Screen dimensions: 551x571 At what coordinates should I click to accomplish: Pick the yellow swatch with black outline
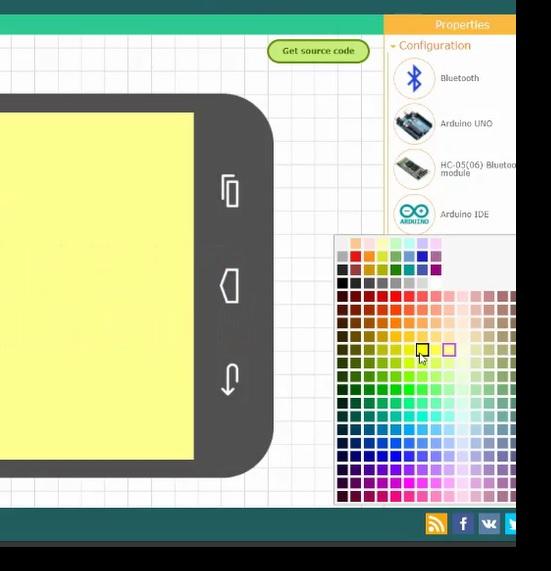point(422,350)
